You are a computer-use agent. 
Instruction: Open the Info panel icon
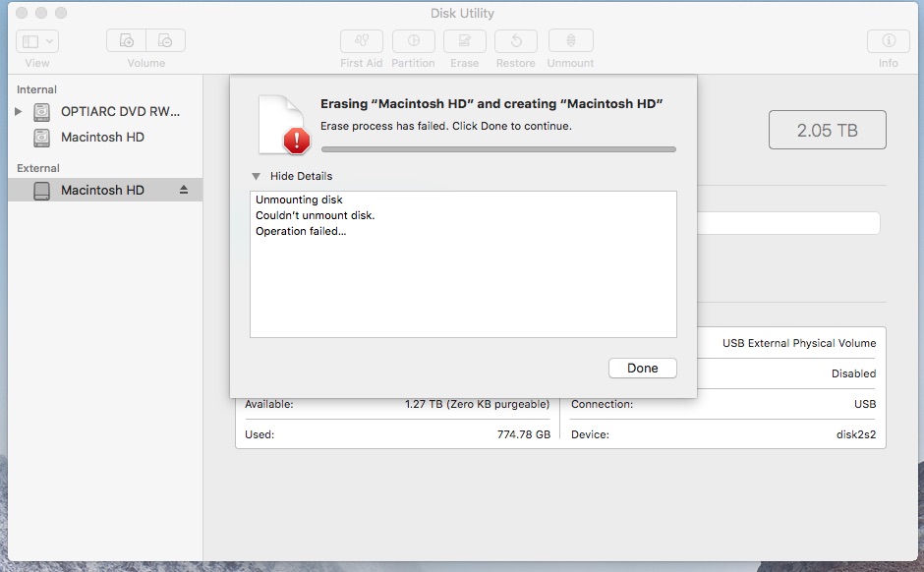pyautogui.click(x=888, y=41)
